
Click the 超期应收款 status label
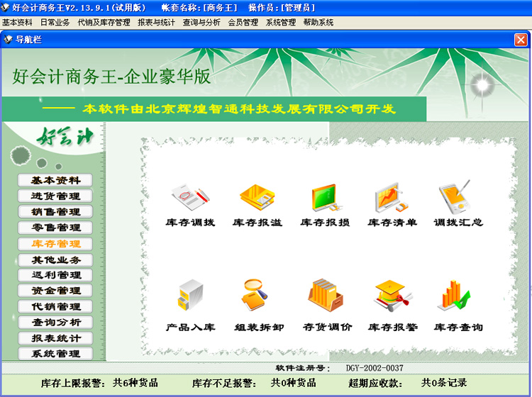[x=375, y=383]
